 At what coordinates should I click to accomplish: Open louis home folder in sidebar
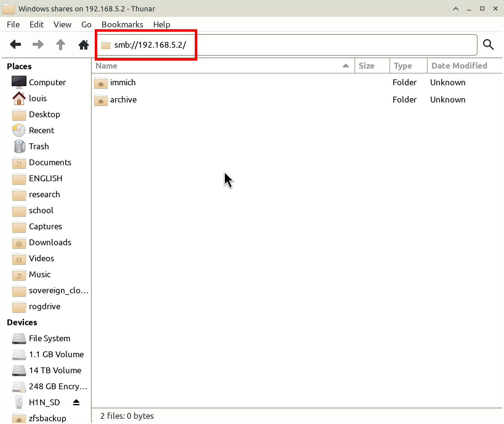[46, 98]
